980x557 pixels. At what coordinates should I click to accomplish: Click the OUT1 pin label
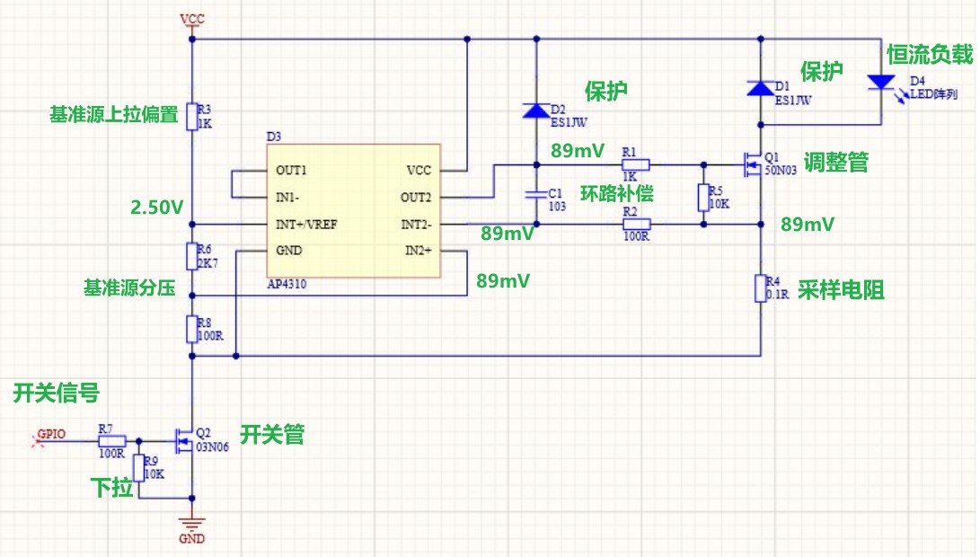[291, 170]
